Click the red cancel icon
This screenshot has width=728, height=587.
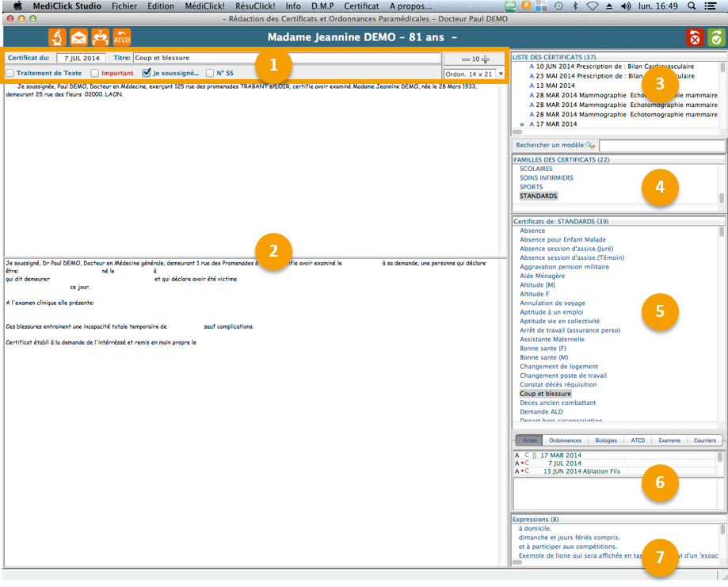pos(695,37)
